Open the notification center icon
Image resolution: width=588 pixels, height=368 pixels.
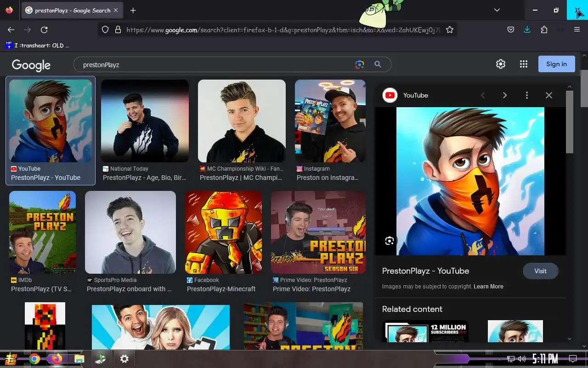coord(573,359)
